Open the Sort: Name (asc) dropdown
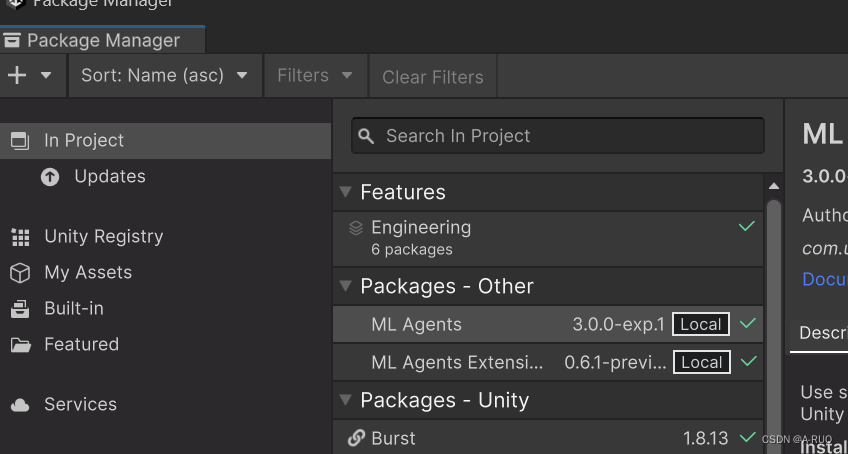This screenshot has height=454, width=848. (164, 76)
